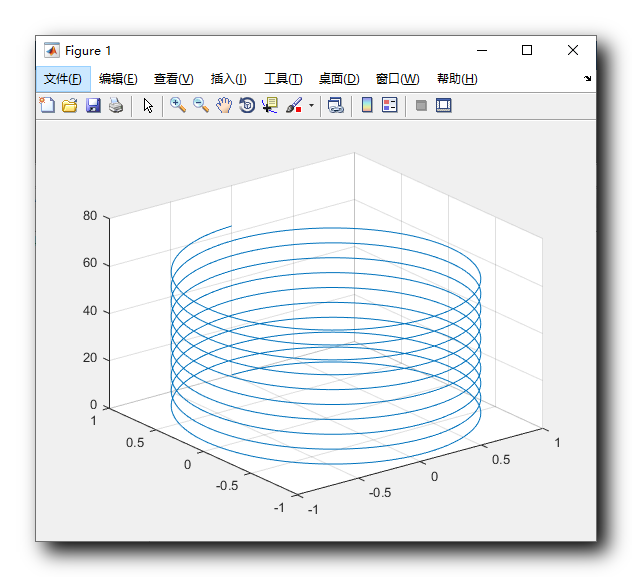Image resolution: width=632 pixels, height=577 pixels.
Task: Open the 工具(T) menu
Action: pos(283,79)
